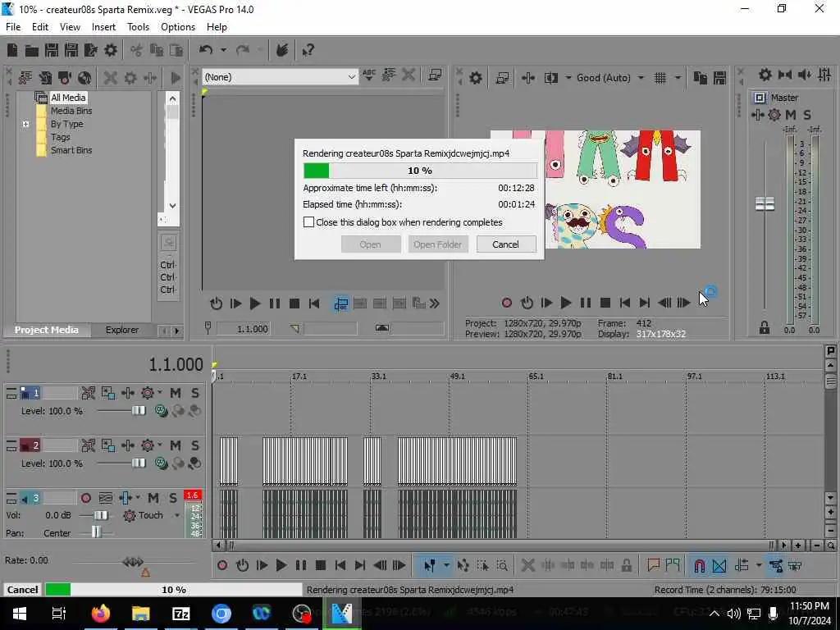Switch to the Explorer tab

point(121,330)
